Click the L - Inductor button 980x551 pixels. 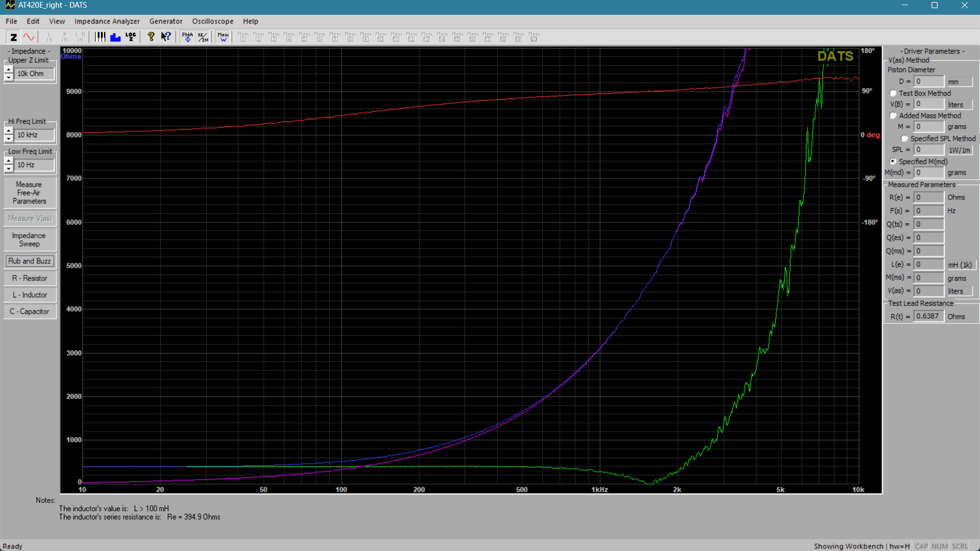click(x=30, y=295)
